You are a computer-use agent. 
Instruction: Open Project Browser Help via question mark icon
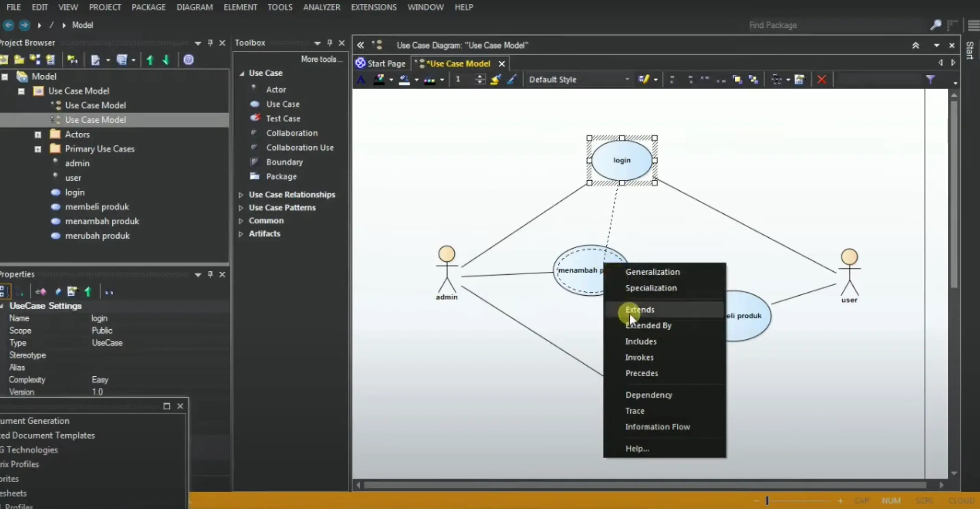tap(189, 60)
